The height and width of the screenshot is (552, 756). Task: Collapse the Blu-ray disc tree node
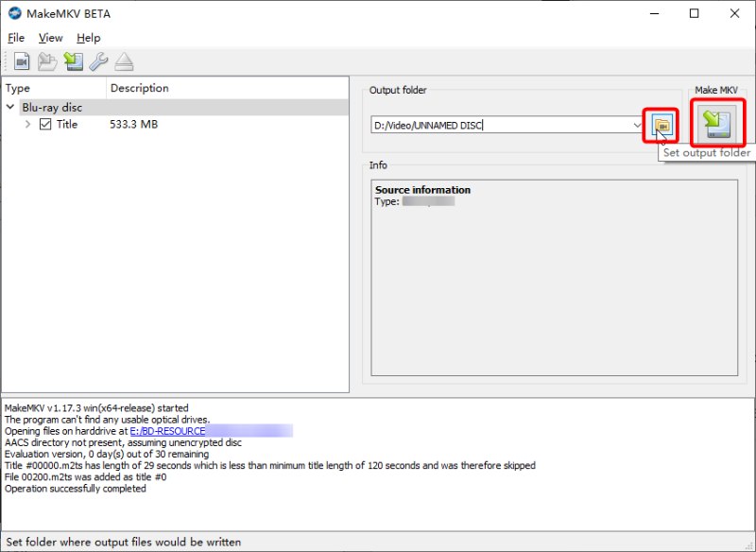click(10, 107)
